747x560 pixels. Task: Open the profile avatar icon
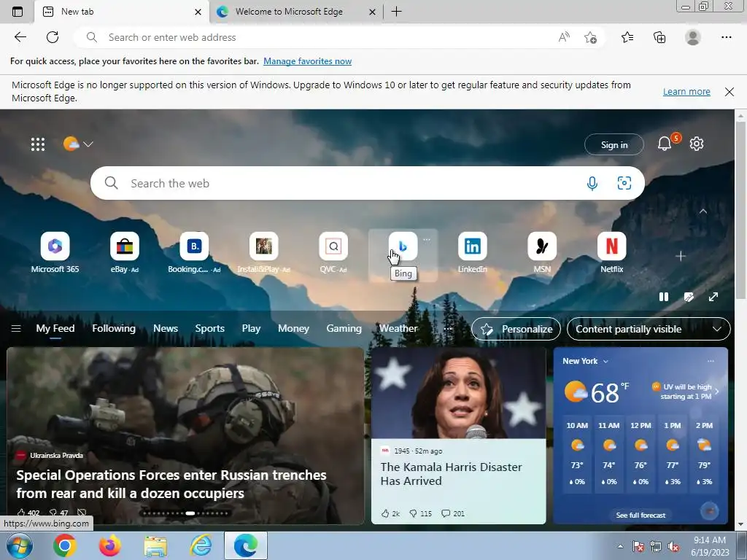(693, 37)
